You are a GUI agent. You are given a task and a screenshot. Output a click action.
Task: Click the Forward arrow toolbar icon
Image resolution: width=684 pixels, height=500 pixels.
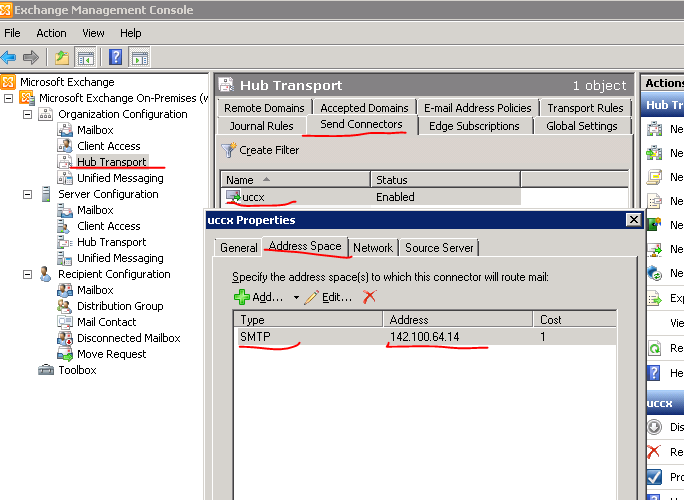31,57
